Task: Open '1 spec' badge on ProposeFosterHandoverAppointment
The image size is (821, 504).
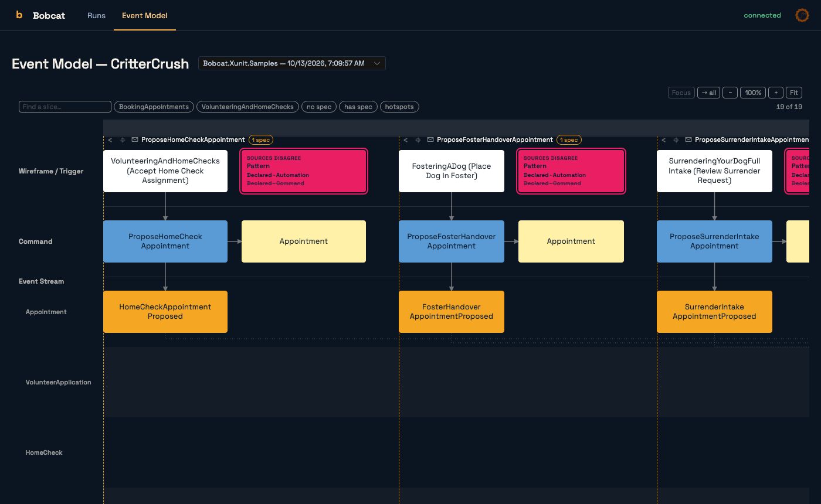Action: tap(569, 139)
